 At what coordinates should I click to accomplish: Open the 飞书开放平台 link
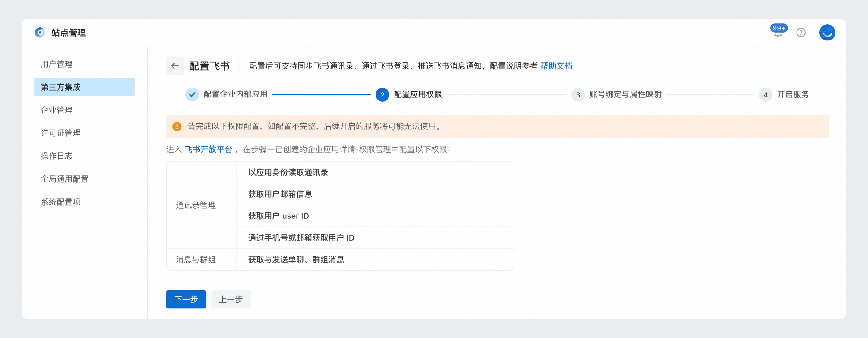pyautogui.click(x=208, y=149)
